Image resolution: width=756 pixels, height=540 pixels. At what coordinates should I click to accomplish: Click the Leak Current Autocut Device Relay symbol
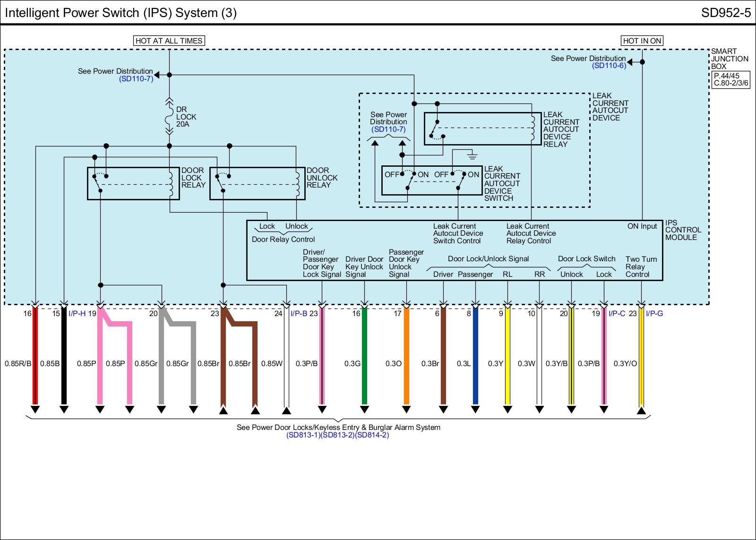[482, 129]
